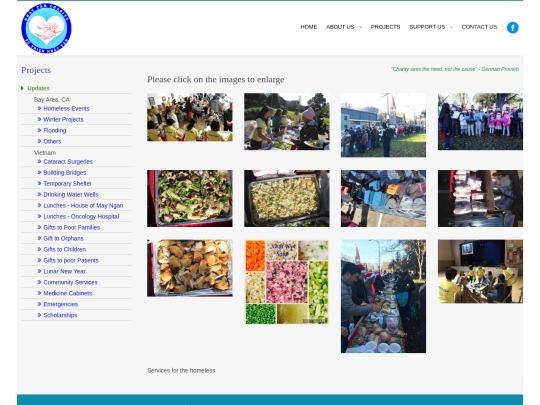Enlarge photo of outdoor food serving with pink hat
Screen dimensions: 540x405
pyautogui.click(x=287, y=122)
